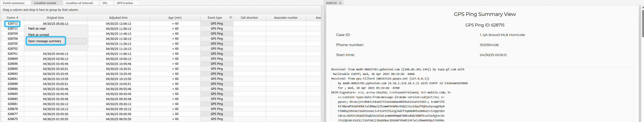The height and width of the screenshot is (122, 644).
Task: Select the IPs tab
Action: (105, 3)
